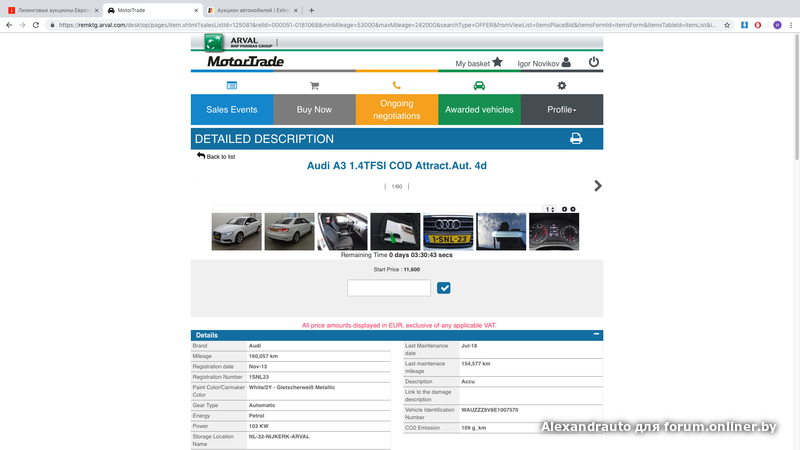
Task: Open the documents booklet thumbnail
Action: (395, 232)
